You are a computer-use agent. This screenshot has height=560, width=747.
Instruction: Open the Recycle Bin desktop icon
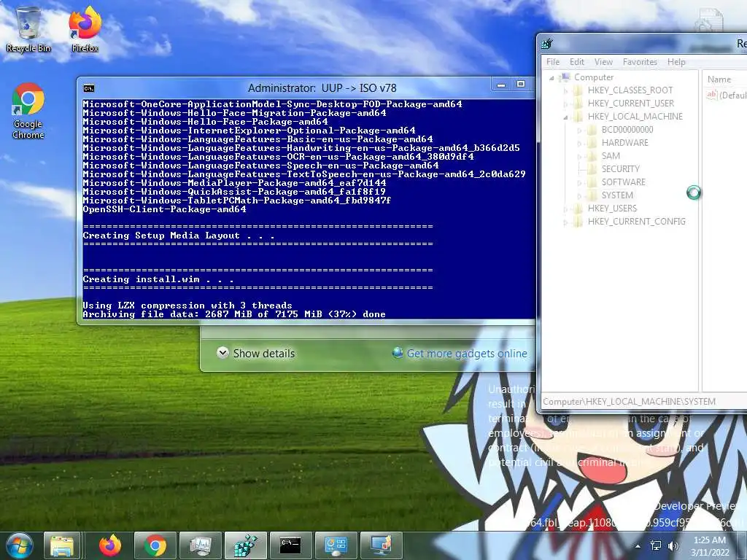[28, 29]
